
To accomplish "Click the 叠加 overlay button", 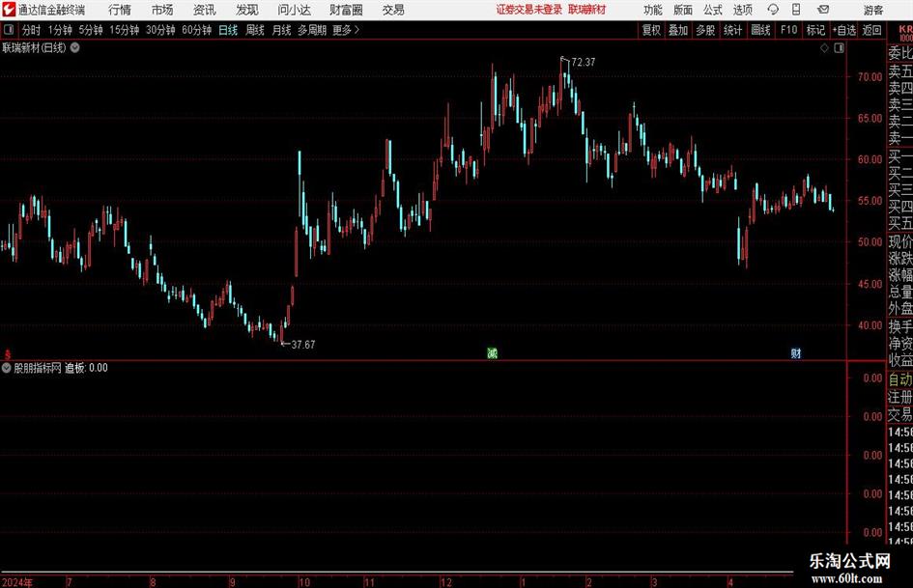I will (678, 30).
